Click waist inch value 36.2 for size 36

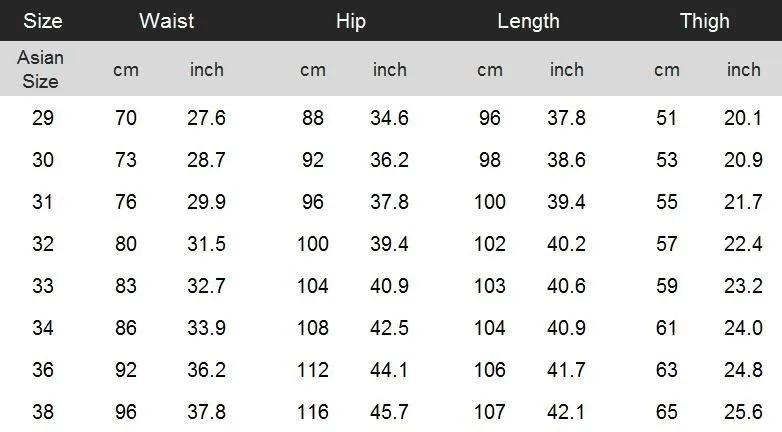(x=206, y=370)
